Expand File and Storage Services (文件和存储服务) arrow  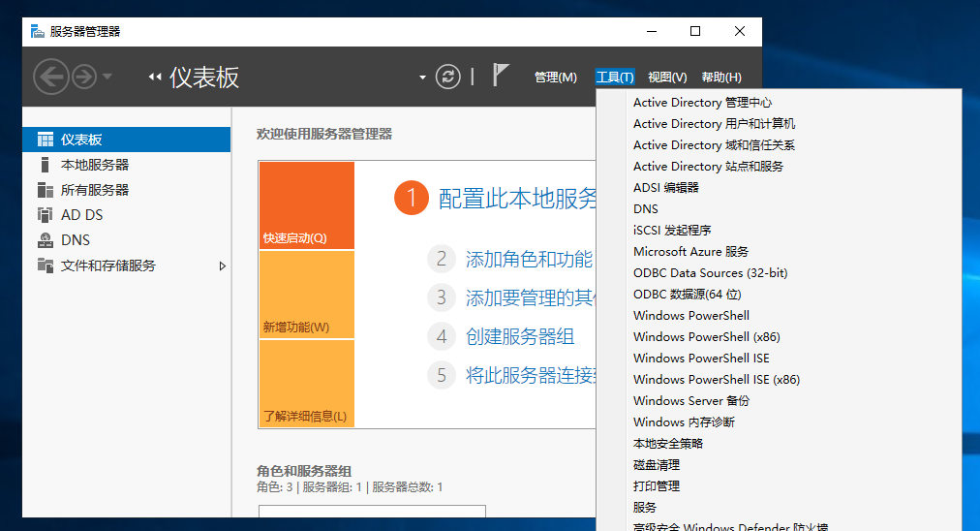click(223, 265)
